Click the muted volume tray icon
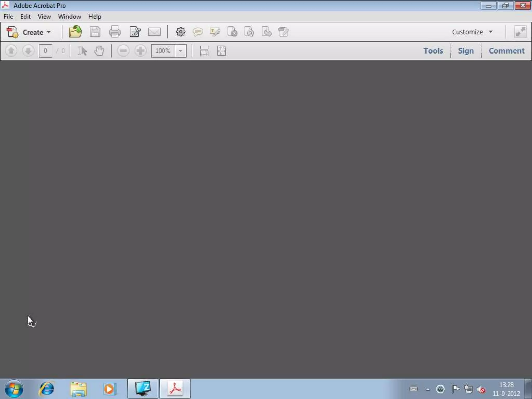Image resolution: width=532 pixels, height=399 pixels. coord(481,389)
